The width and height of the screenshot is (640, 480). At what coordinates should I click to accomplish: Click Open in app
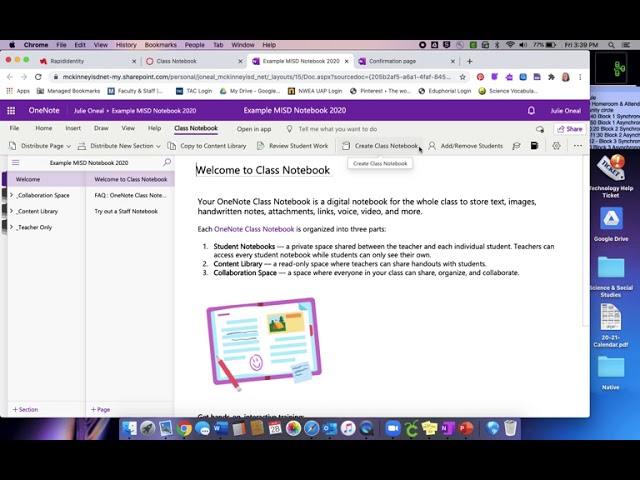[x=254, y=129]
